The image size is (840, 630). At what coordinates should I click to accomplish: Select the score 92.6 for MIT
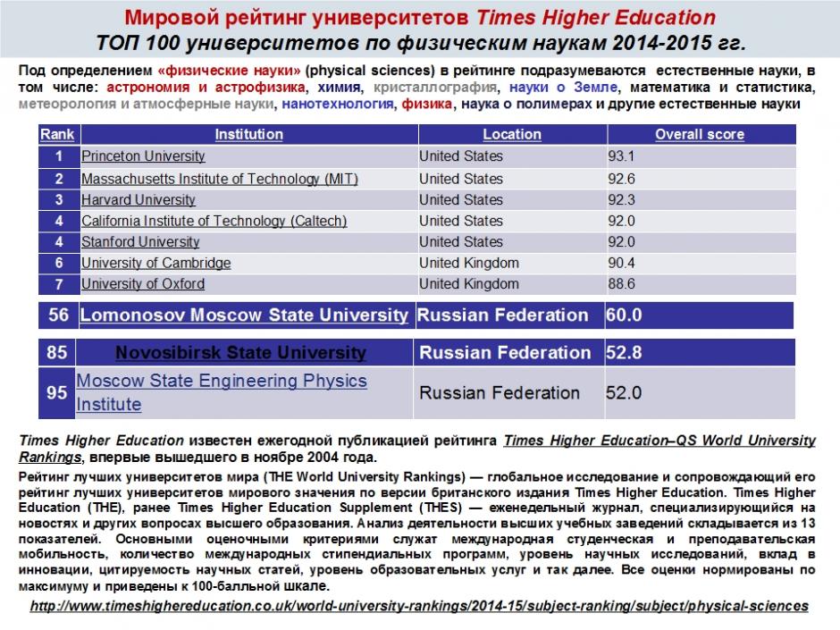pyautogui.click(x=621, y=179)
